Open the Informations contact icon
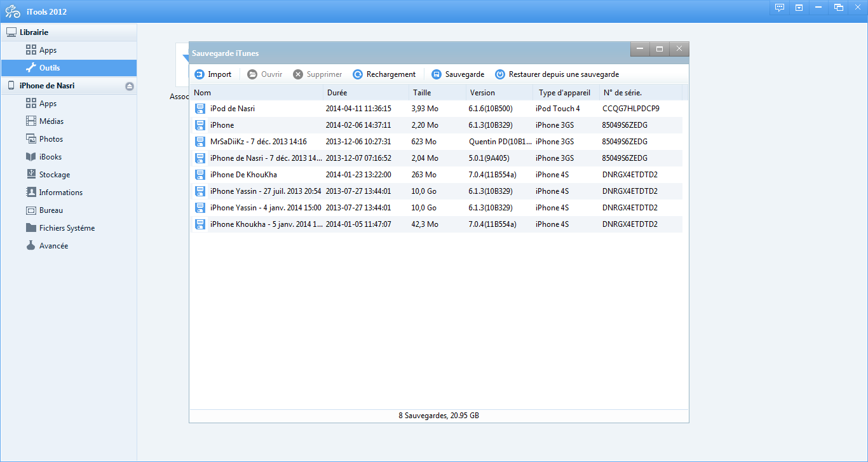 point(31,193)
